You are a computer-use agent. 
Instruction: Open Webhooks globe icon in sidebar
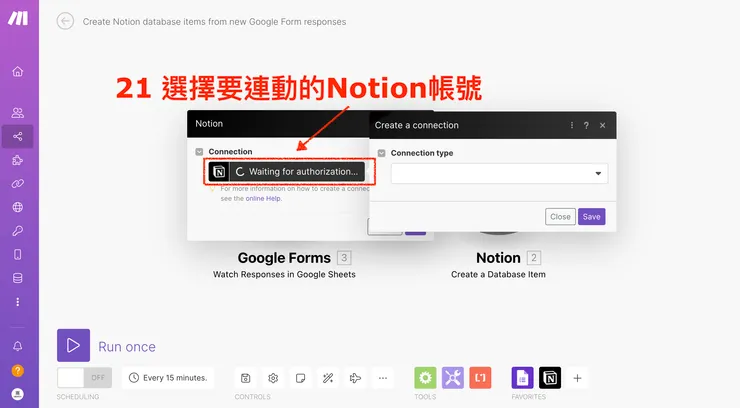pyautogui.click(x=17, y=207)
